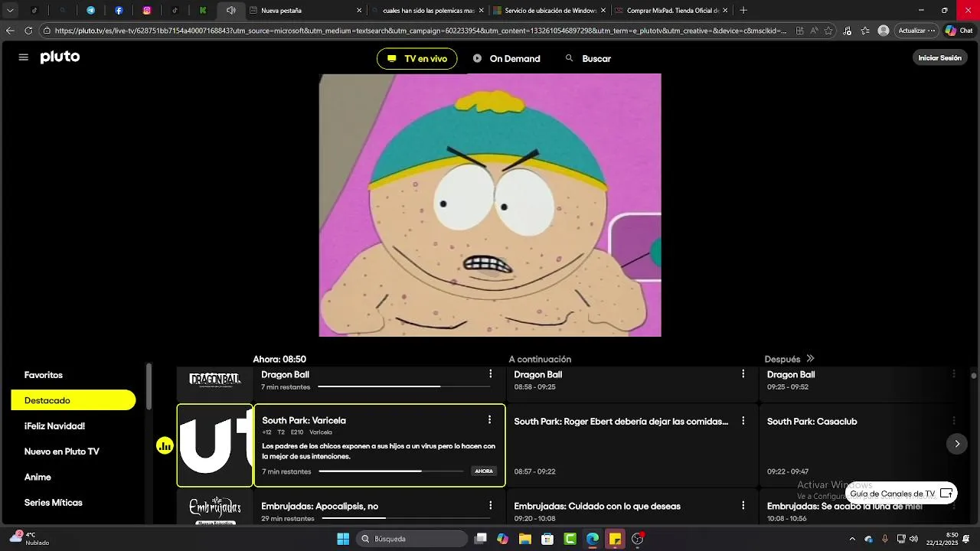Click South Park: Varicela progress bar
The image size is (980, 551).
(x=391, y=471)
